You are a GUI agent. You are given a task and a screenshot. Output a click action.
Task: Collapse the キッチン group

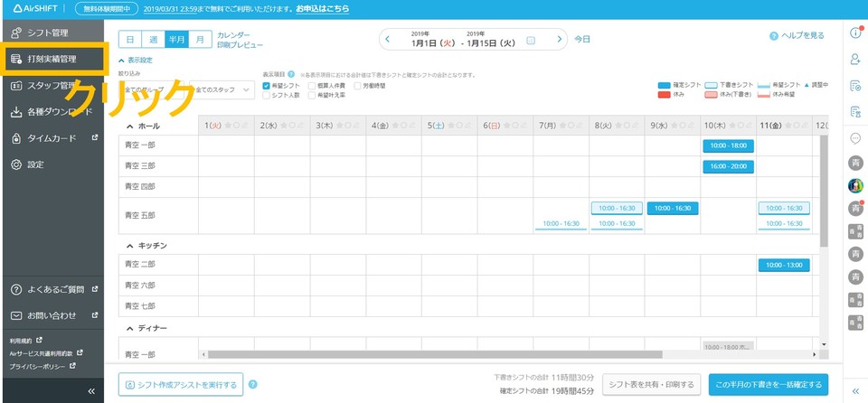(x=129, y=246)
